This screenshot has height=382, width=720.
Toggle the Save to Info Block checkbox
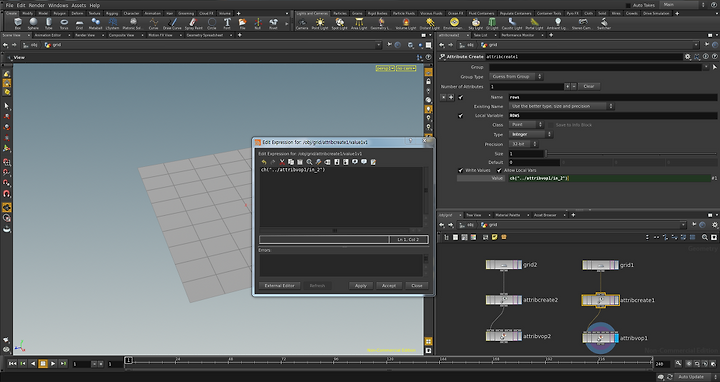click(x=551, y=125)
